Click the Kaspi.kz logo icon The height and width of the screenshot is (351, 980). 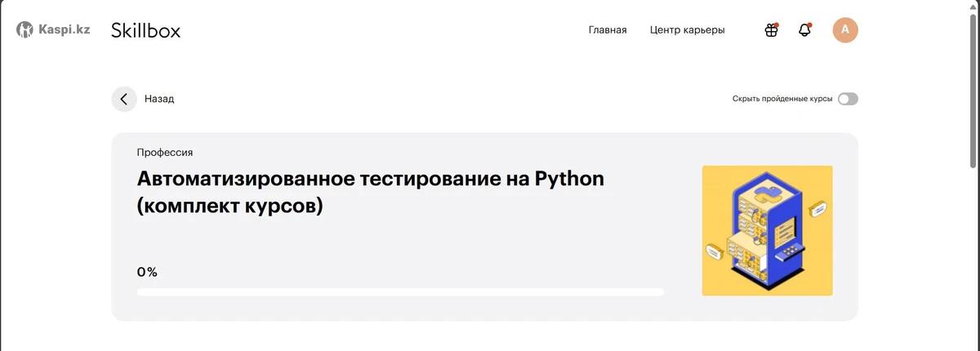point(25,30)
